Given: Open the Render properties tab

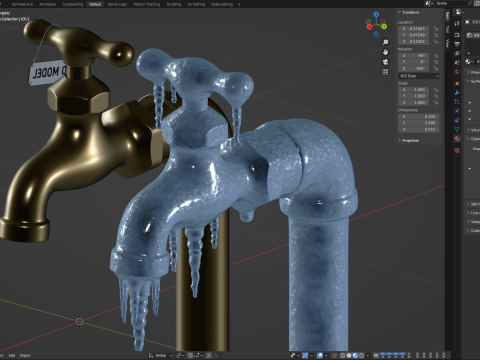Looking at the screenshot, I should tap(457, 35).
